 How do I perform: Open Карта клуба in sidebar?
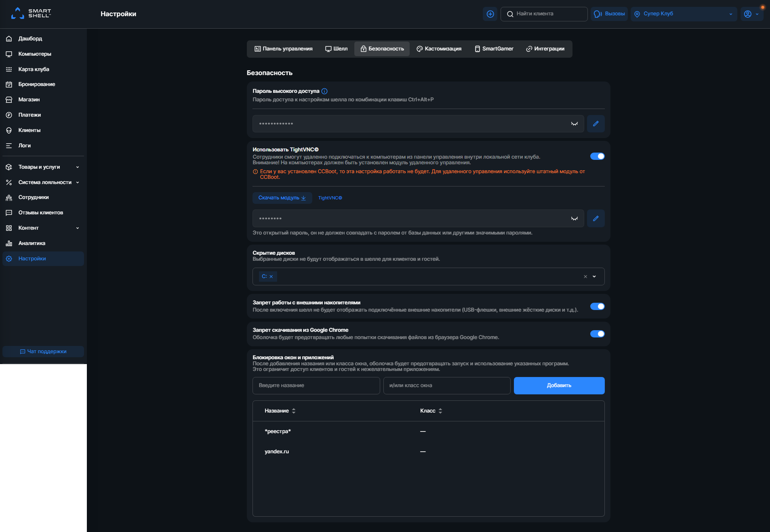43,69
